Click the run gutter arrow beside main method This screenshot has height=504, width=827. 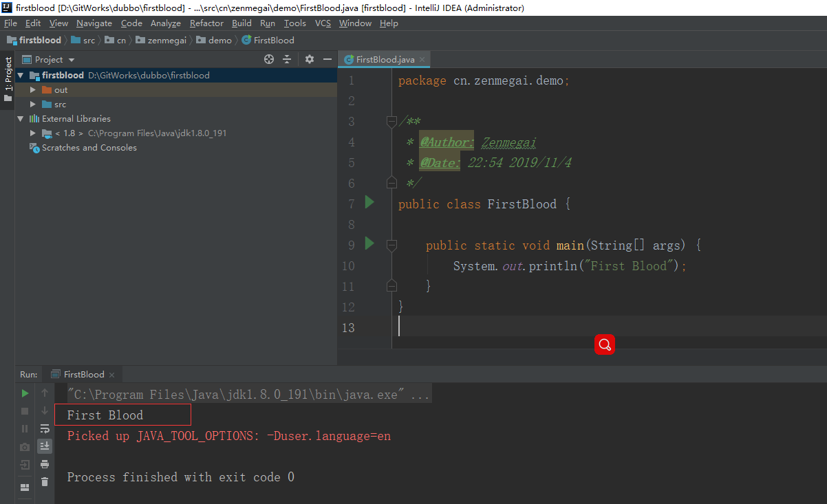coord(369,243)
